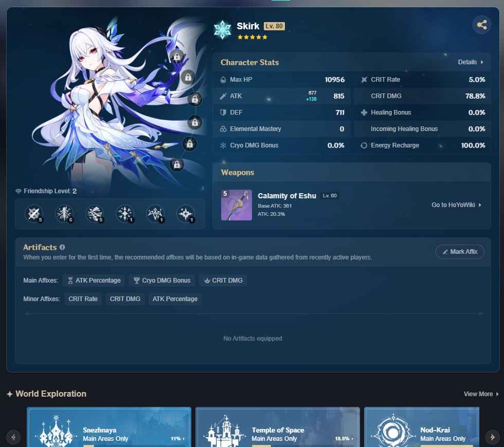Click the Calamity of Eshu weapon thumbnail
The height and width of the screenshot is (447, 504).
pyautogui.click(x=237, y=205)
